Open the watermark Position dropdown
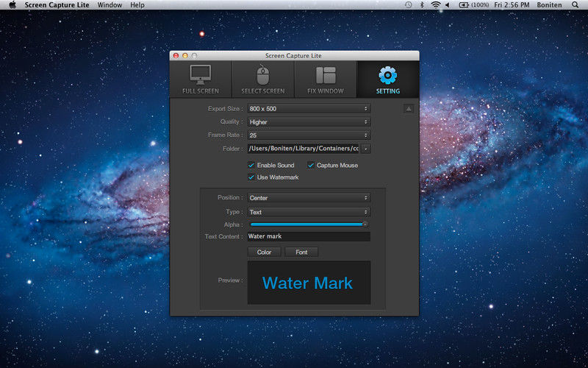The image size is (588, 368). point(309,197)
